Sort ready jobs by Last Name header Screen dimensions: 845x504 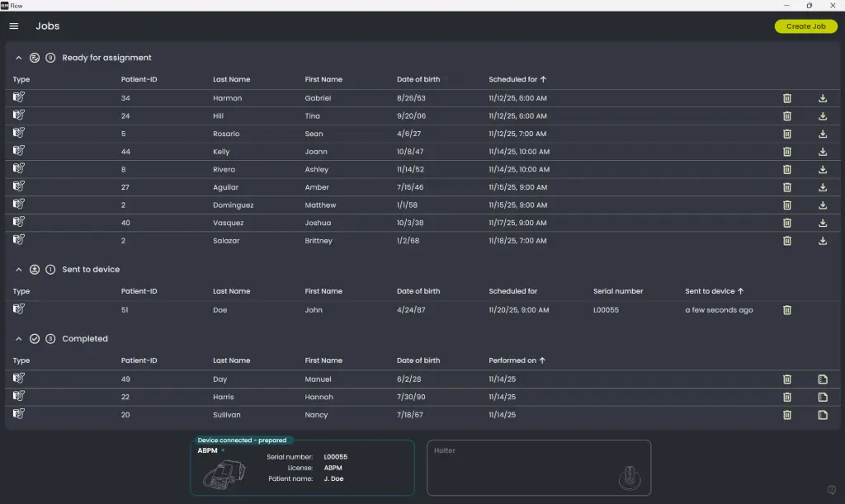click(x=231, y=79)
